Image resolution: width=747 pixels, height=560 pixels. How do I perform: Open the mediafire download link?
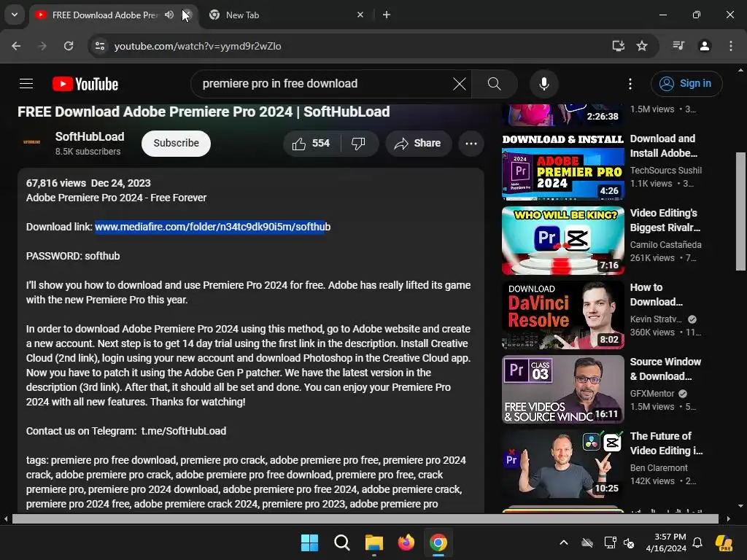[212, 227]
